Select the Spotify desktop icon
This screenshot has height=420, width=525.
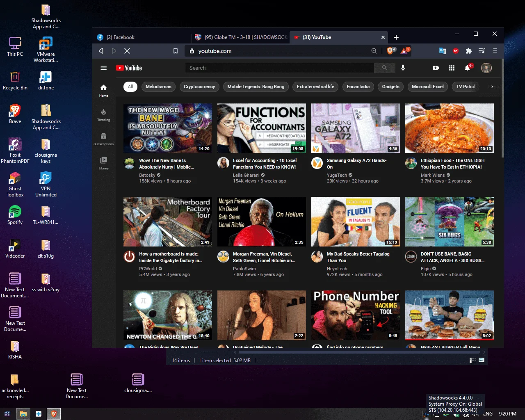[15, 215]
